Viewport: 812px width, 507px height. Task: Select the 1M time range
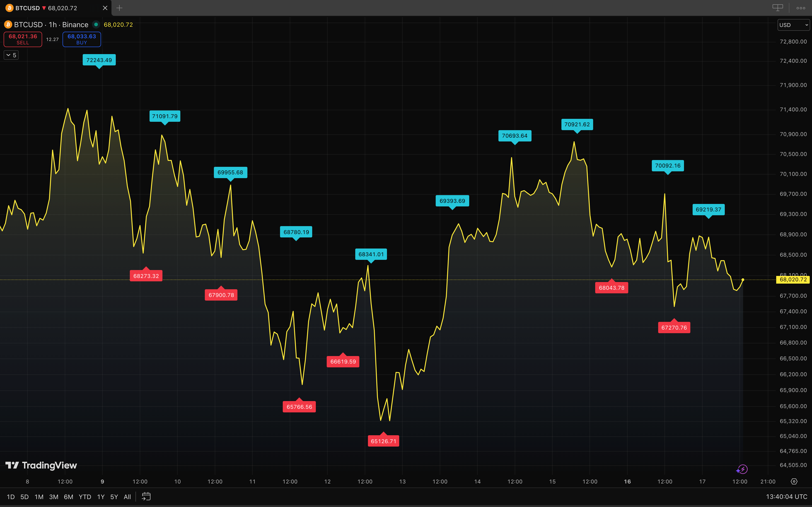pyautogui.click(x=39, y=497)
